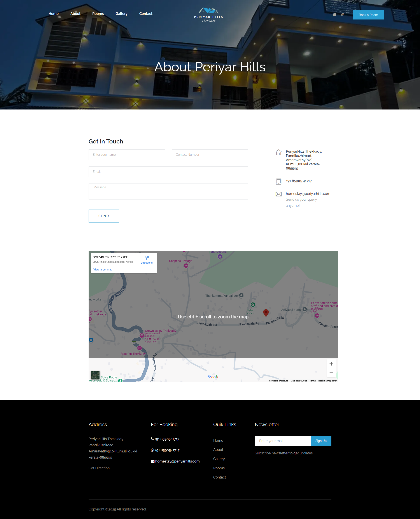Focus the Enter your mail field
Screen dimensions: 420x519
tap(282, 441)
